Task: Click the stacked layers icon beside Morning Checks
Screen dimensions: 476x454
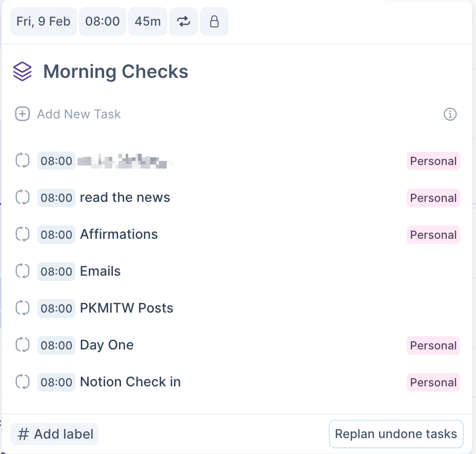Action: (x=23, y=72)
